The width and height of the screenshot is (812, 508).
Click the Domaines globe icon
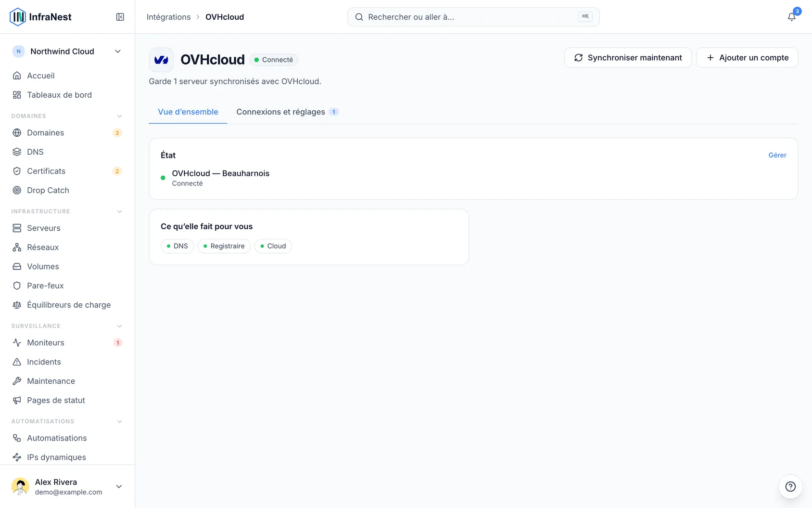click(17, 132)
